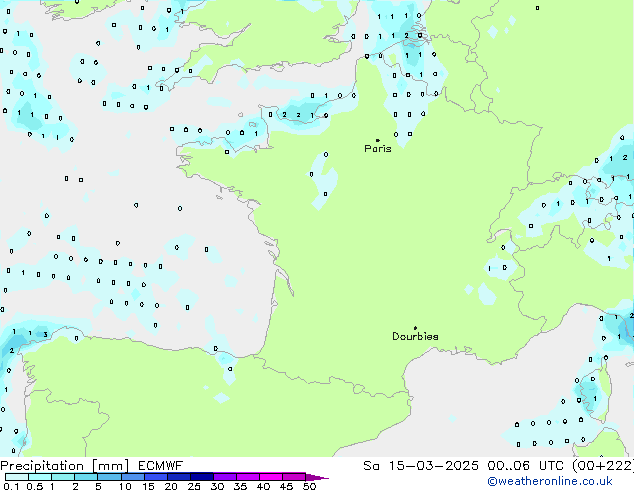The height and width of the screenshot is (490, 634).
Task: Click the Paris city label
Action: 378,149
